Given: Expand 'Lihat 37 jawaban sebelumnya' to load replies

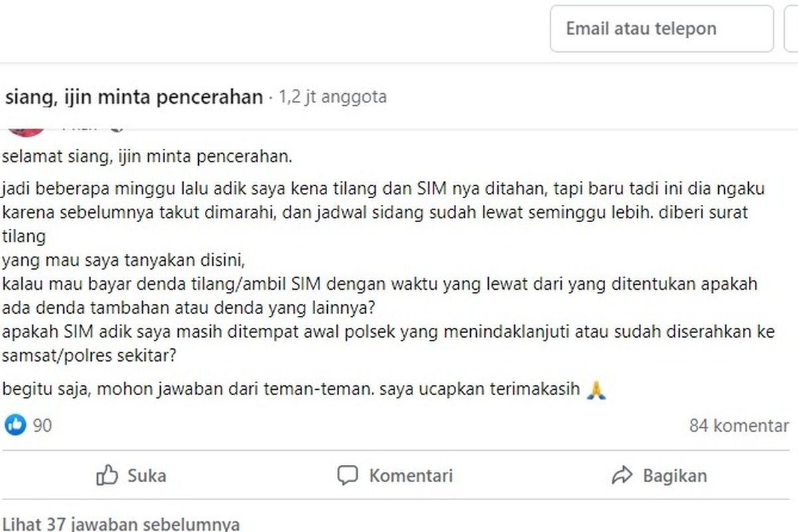Looking at the screenshot, I should pos(120,524).
